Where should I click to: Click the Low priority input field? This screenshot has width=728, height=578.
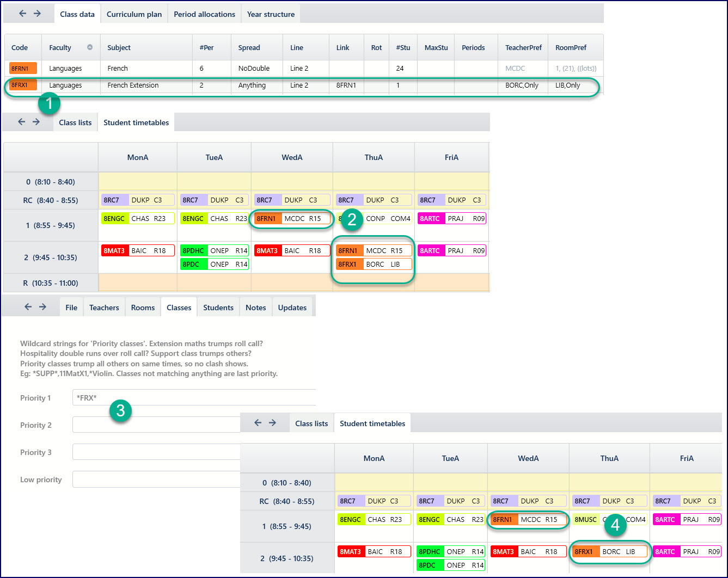156,479
